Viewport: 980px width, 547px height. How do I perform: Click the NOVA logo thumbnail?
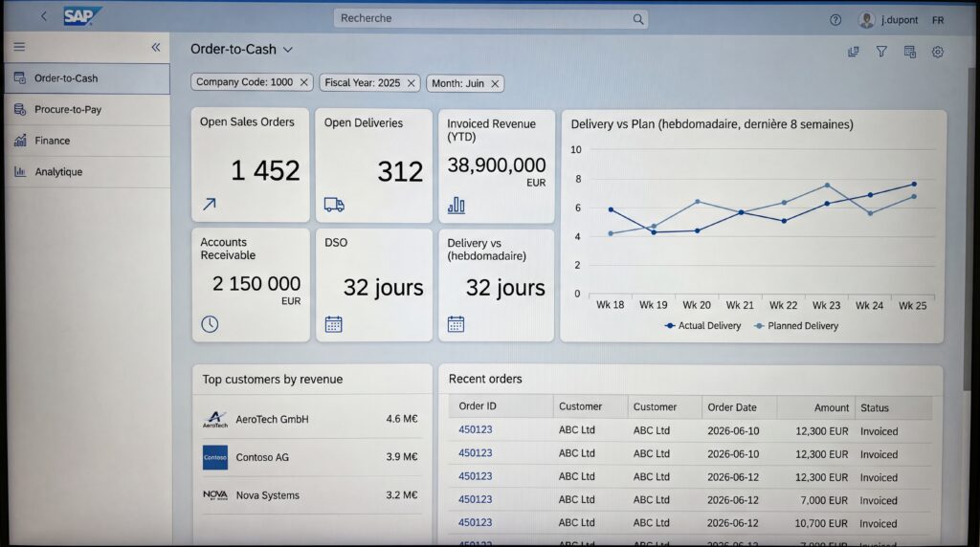point(215,495)
